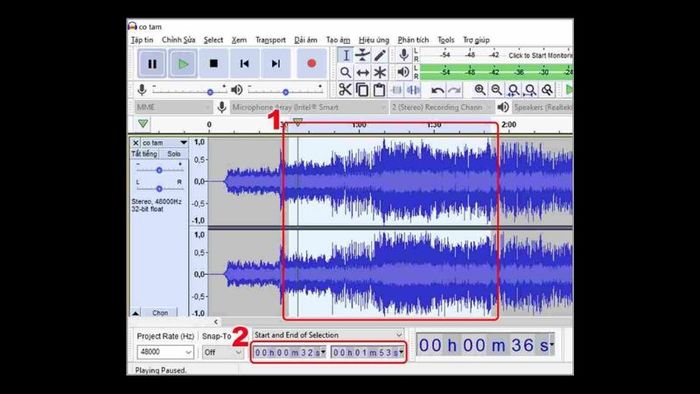This screenshot has height=394, width=700.
Task: Copy selection with the Copy icon
Action: coord(362,90)
